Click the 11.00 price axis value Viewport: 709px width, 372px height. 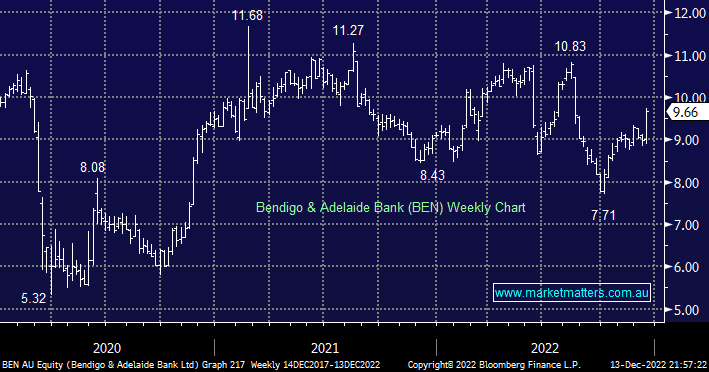point(690,56)
